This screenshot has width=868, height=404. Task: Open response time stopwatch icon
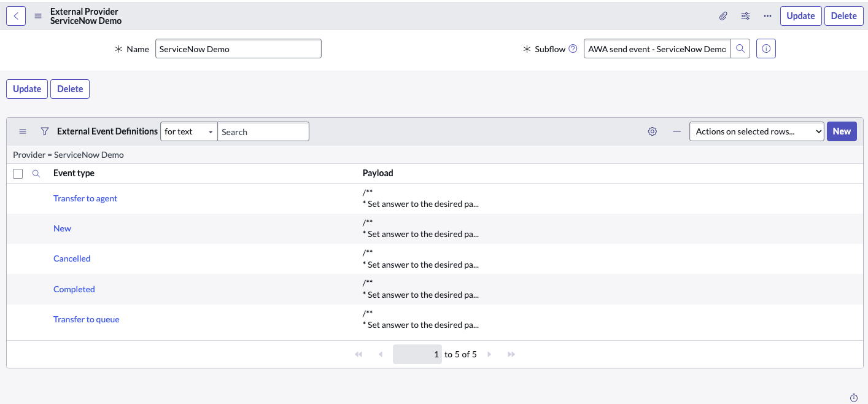coord(854,397)
